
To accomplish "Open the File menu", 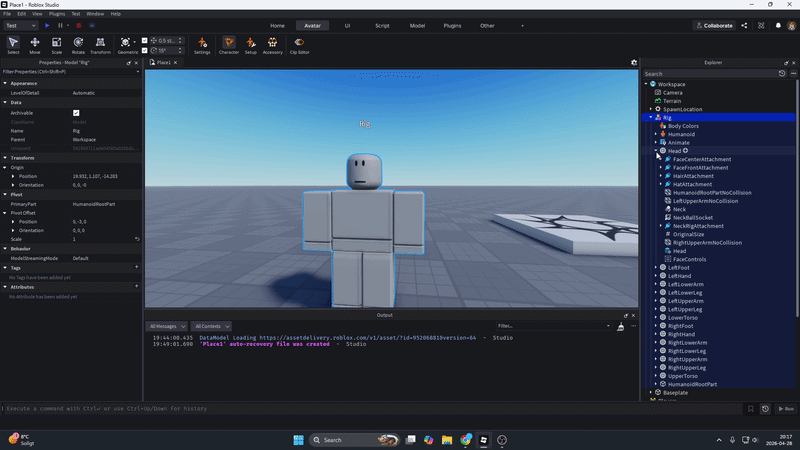I will [x=7, y=14].
